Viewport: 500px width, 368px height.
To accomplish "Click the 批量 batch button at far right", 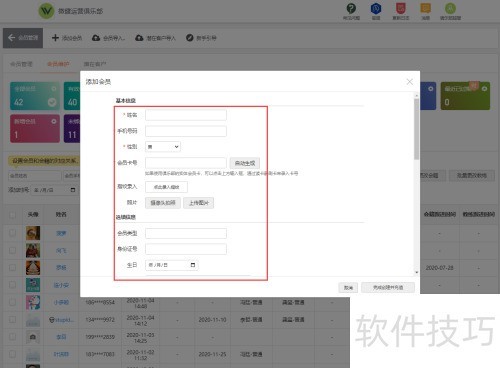I will tap(471, 175).
